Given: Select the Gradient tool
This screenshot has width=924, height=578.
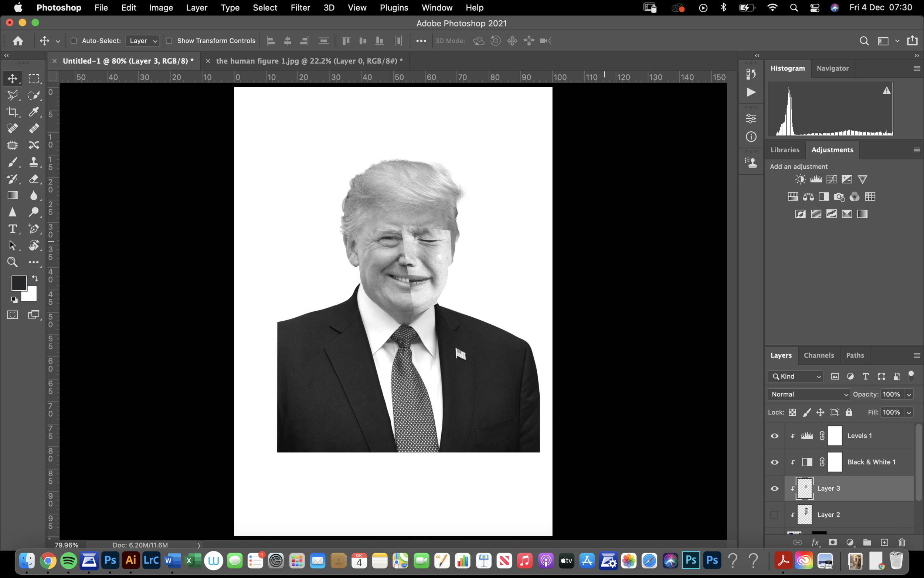Looking at the screenshot, I should click(12, 195).
